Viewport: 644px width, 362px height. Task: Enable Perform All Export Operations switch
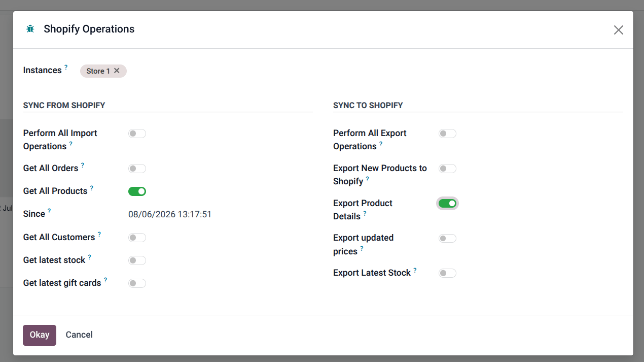pyautogui.click(x=447, y=134)
